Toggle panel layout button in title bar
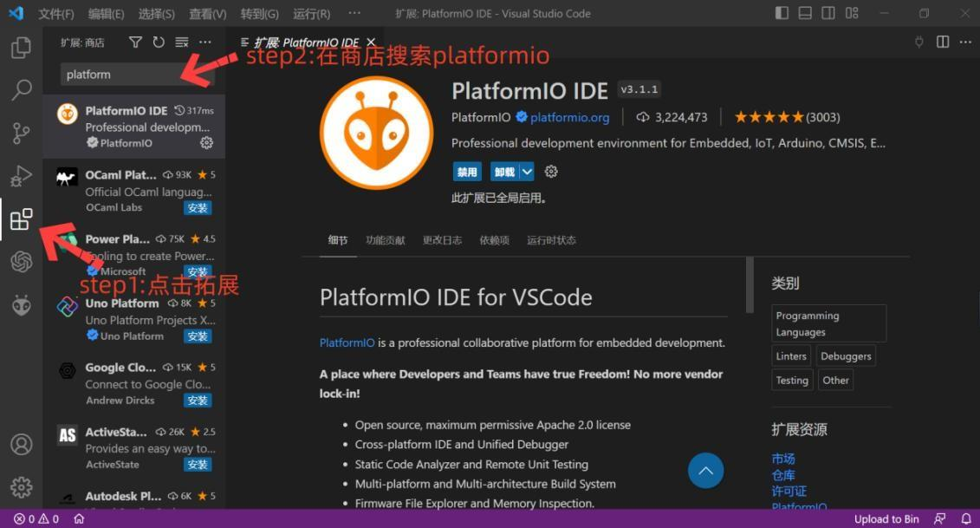Screen dimensions: 980x528 [x=805, y=14]
